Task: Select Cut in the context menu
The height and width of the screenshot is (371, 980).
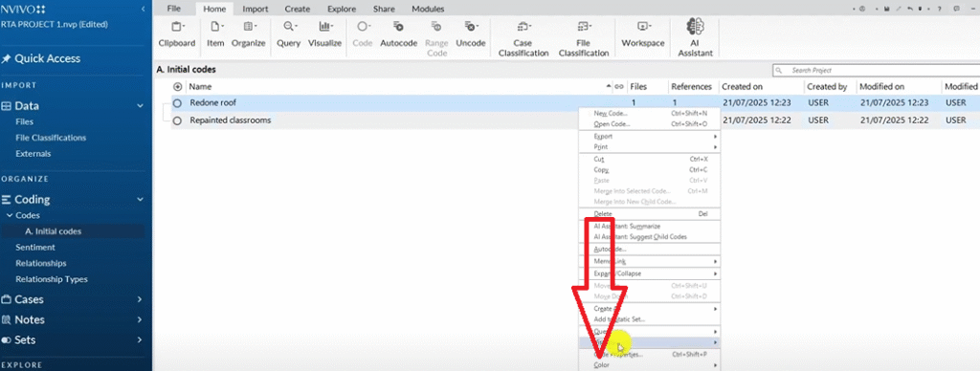Action: point(650,160)
